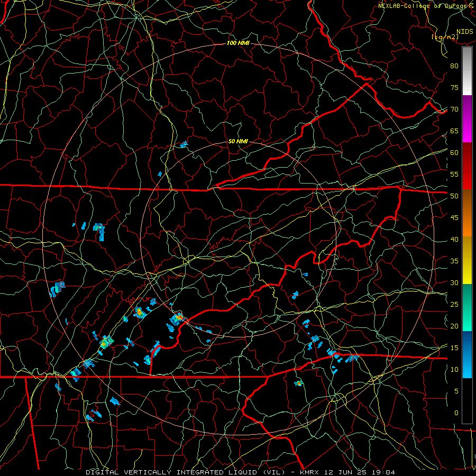Pick the red 55-60 legend color band
Screen dimensions: 476x476
coord(467,166)
